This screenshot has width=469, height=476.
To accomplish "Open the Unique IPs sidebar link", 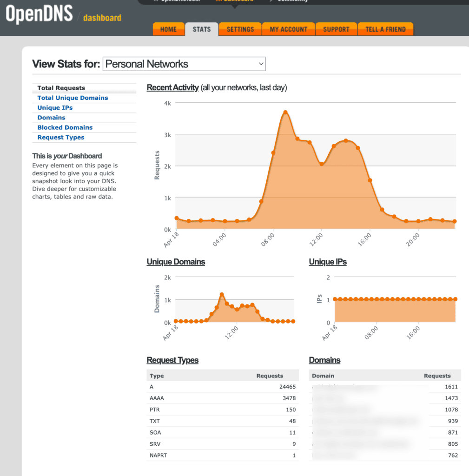I will 55,108.
